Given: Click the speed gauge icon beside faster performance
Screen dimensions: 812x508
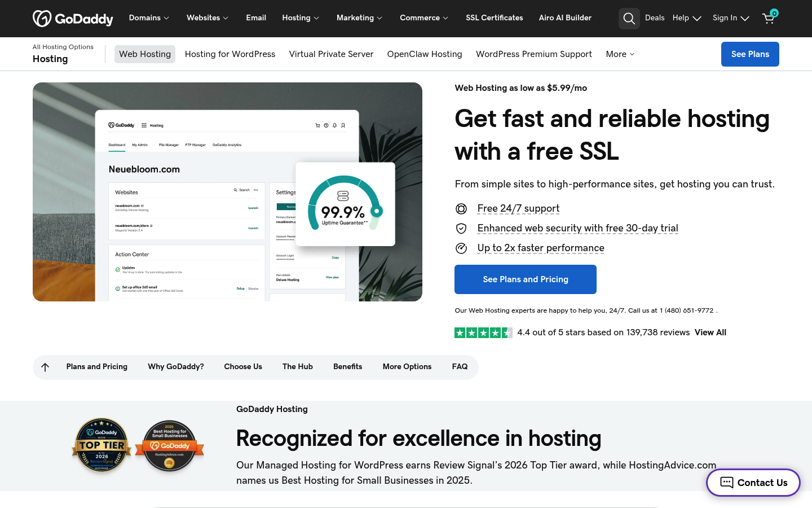Looking at the screenshot, I should [x=461, y=248].
